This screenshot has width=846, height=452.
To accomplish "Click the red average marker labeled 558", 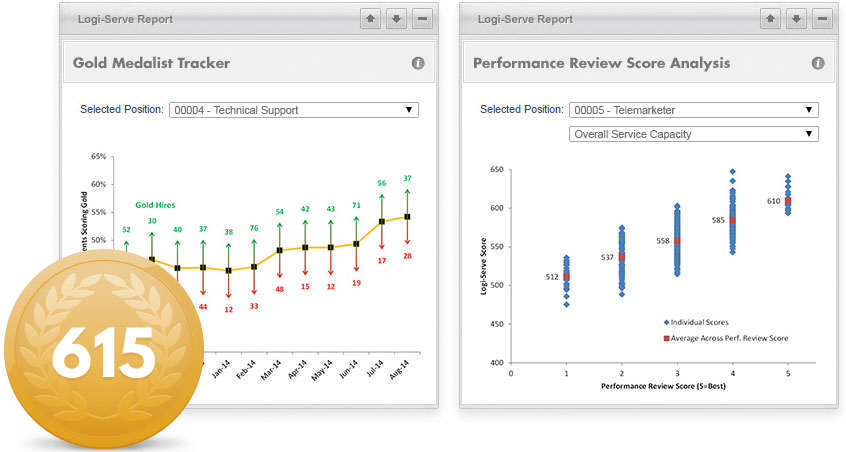I will click(677, 241).
